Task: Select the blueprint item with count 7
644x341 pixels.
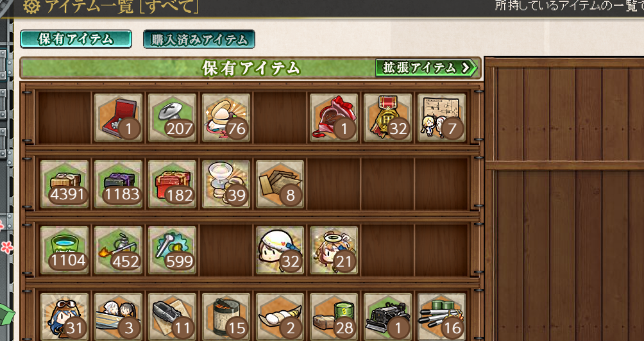Action: [x=441, y=117]
